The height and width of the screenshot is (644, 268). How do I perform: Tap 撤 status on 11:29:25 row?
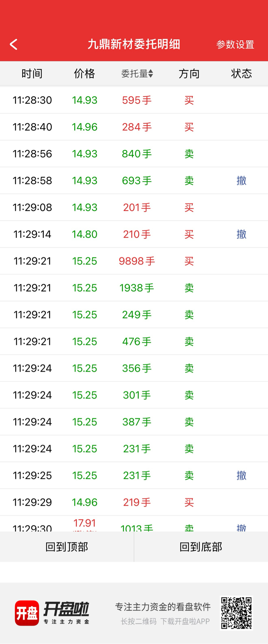click(x=241, y=475)
